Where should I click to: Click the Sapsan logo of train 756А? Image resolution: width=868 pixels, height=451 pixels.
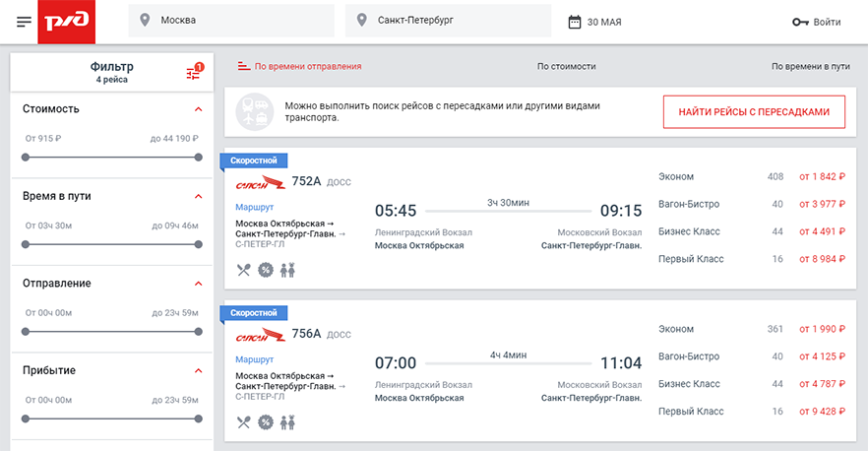pyautogui.click(x=261, y=335)
